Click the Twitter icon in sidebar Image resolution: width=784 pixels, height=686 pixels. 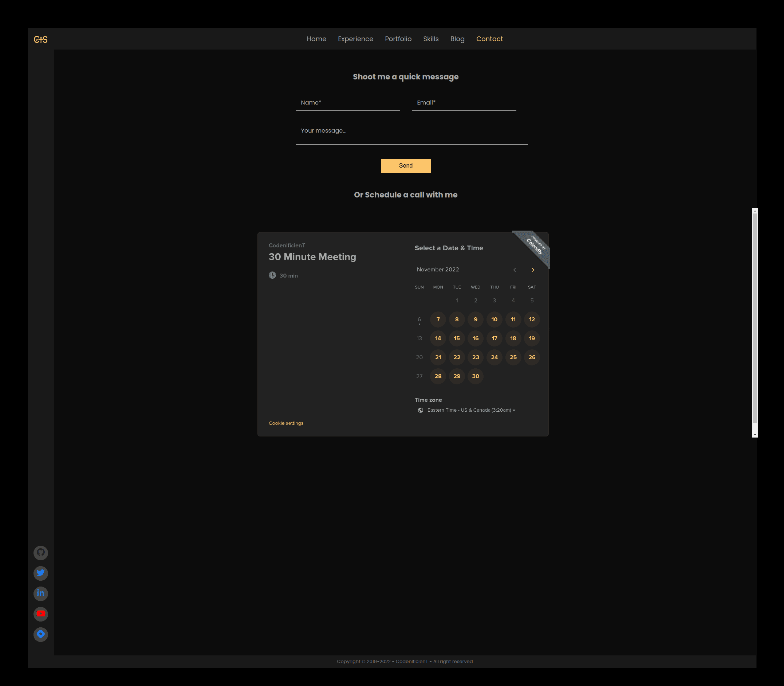(41, 573)
